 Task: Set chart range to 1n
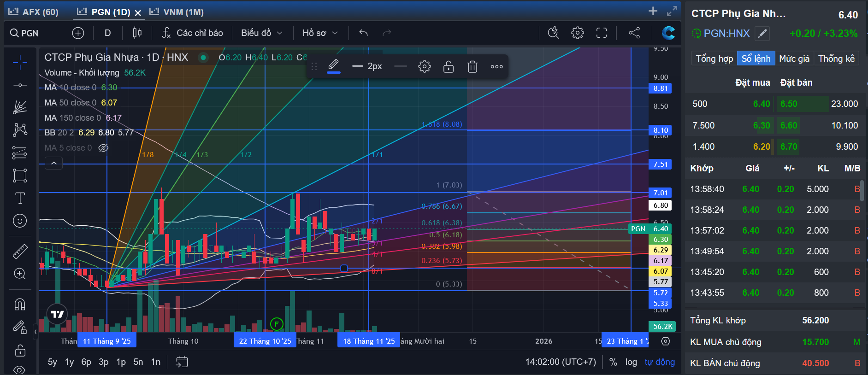[x=156, y=362]
